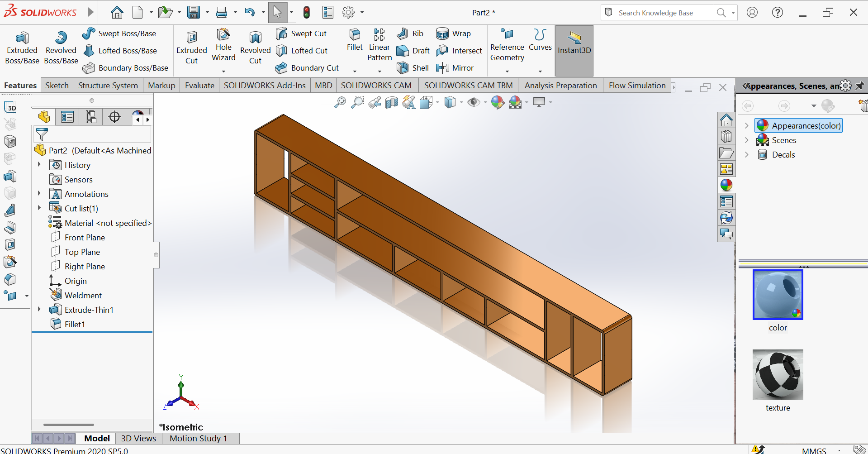Pin the Appearances task pane
This screenshot has width=868, height=454.
(859, 86)
